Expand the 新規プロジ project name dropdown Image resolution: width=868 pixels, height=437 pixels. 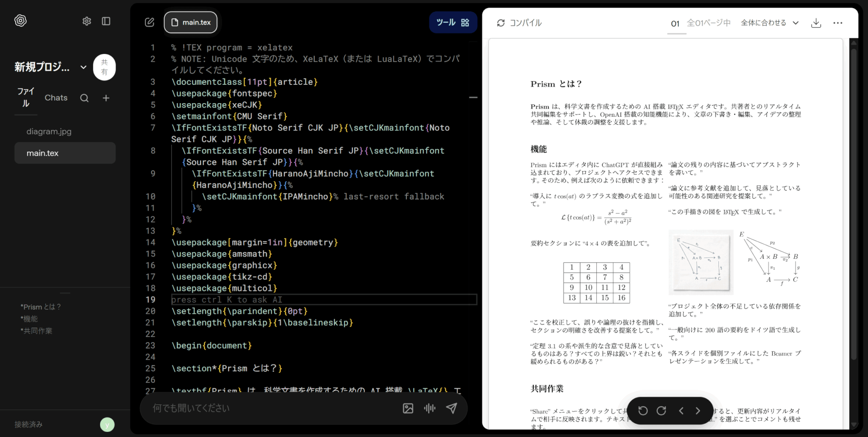coord(83,67)
